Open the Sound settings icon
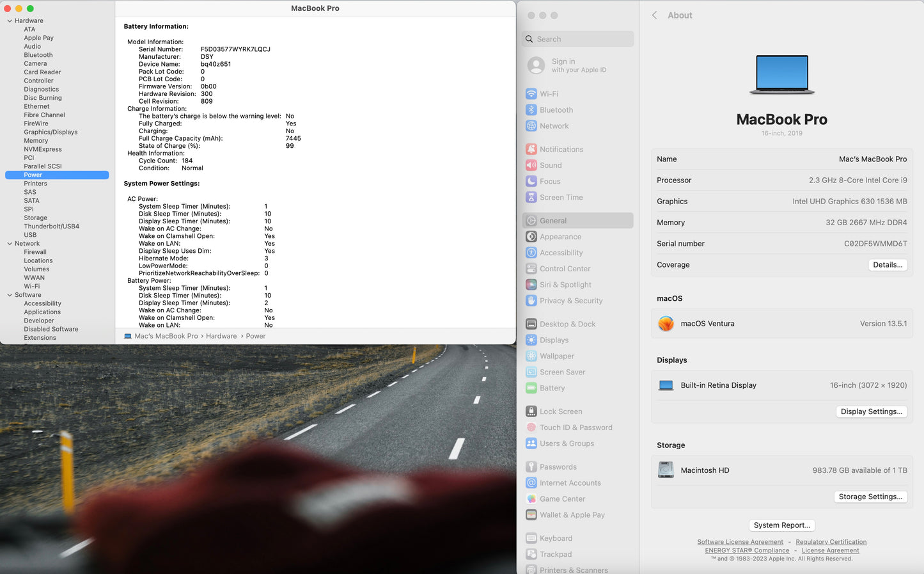 click(531, 165)
